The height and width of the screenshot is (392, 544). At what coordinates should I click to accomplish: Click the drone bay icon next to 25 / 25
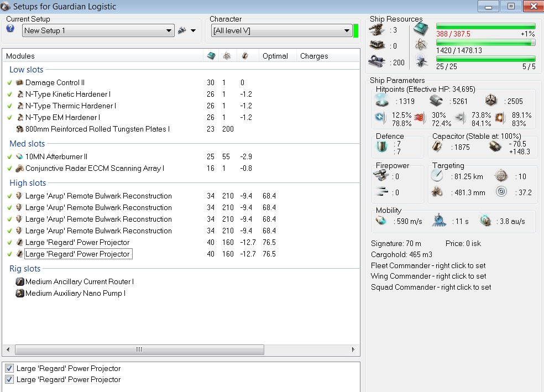[x=421, y=61]
